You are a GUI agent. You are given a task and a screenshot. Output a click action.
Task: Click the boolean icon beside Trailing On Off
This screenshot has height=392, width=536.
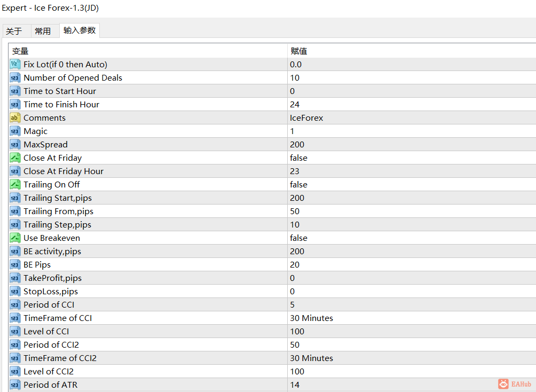[15, 184]
